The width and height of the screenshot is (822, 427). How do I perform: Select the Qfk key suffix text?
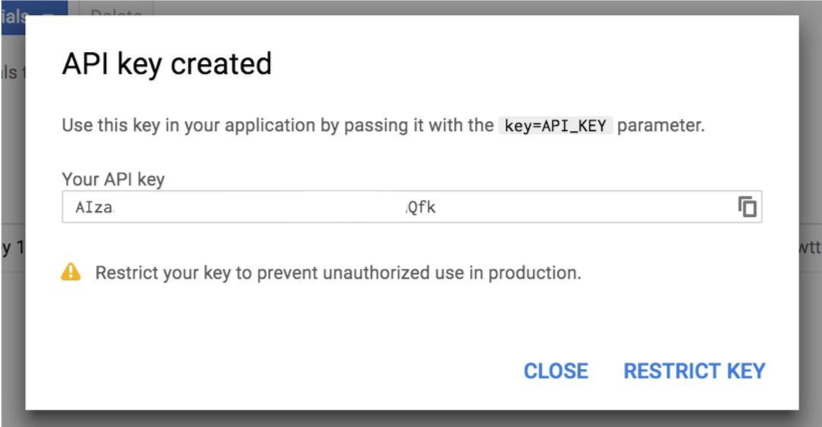[x=421, y=207]
